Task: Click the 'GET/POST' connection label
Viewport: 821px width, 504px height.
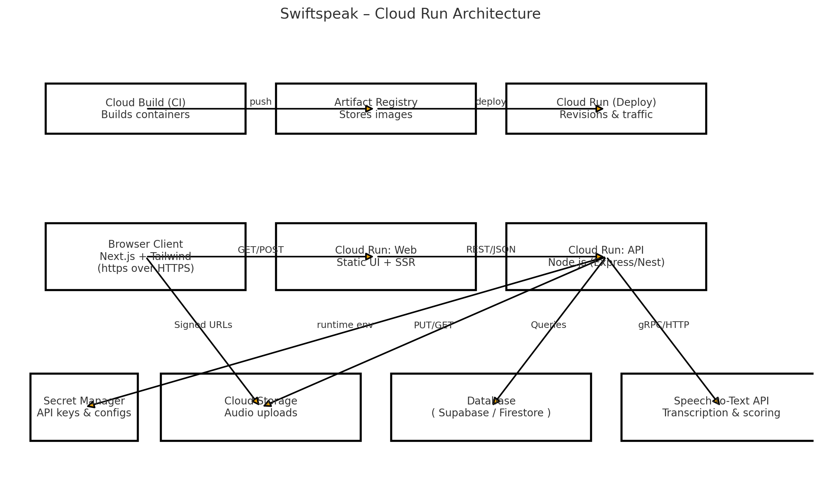Action: 260,250
